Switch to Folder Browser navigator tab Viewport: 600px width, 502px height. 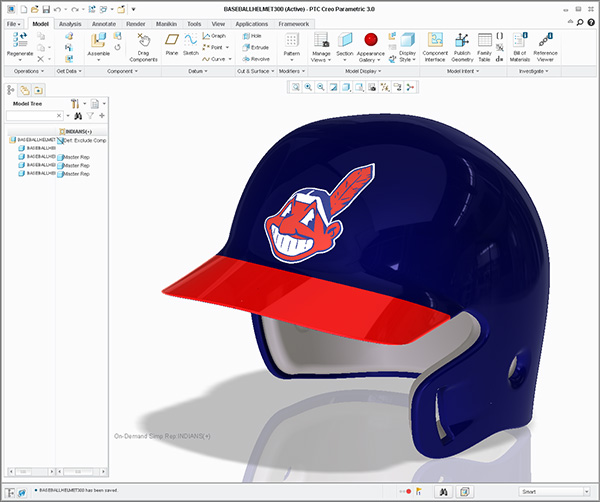(x=25, y=90)
